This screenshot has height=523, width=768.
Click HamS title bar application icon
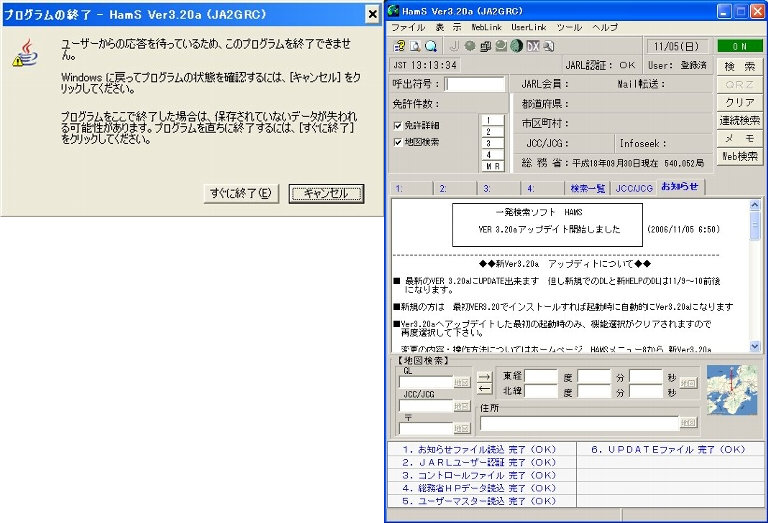point(393,11)
